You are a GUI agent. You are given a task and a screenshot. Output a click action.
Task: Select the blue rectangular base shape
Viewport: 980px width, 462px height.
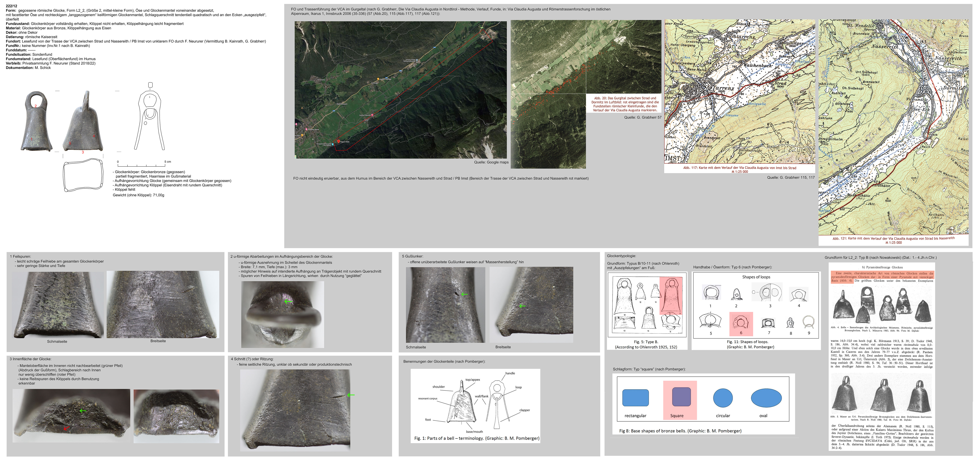(x=635, y=398)
